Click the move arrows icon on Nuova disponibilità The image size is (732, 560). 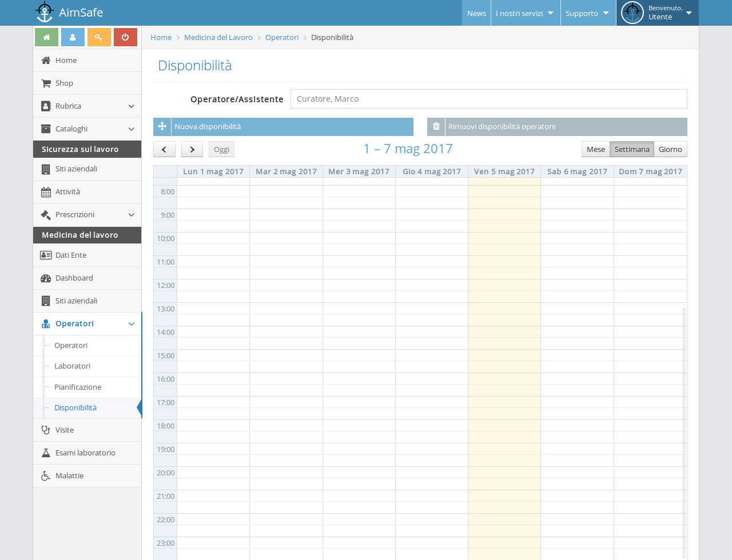pos(162,126)
